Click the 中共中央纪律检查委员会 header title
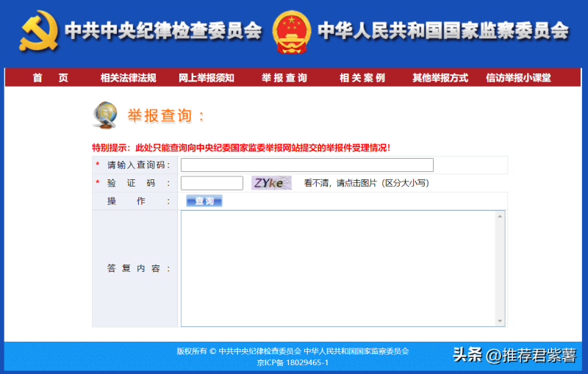This screenshot has height=374, width=588. click(163, 31)
